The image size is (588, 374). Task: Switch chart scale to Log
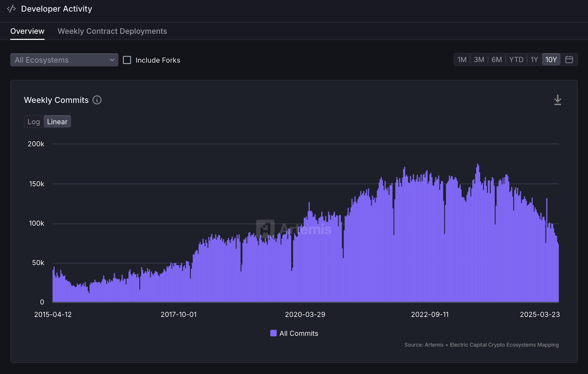coord(34,121)
